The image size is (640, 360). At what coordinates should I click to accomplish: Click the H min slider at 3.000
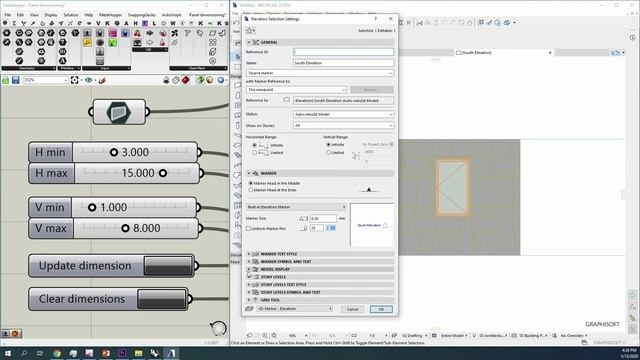click(x=113, y=152)
